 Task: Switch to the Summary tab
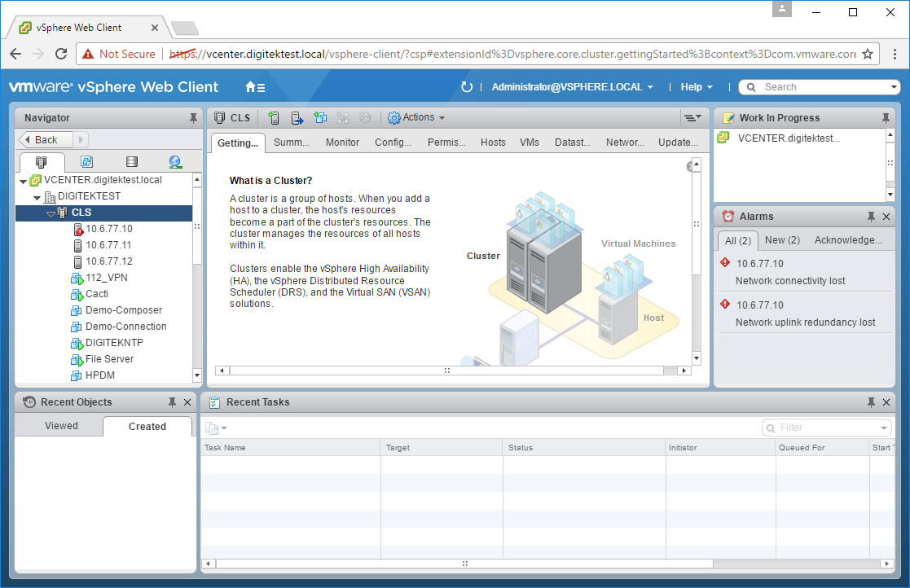coord(292,142)
